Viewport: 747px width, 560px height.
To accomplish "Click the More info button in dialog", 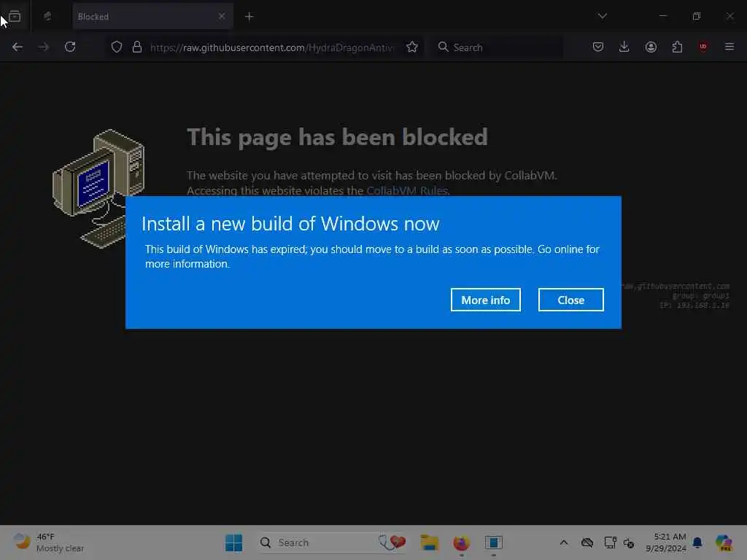I will [485, 300].
